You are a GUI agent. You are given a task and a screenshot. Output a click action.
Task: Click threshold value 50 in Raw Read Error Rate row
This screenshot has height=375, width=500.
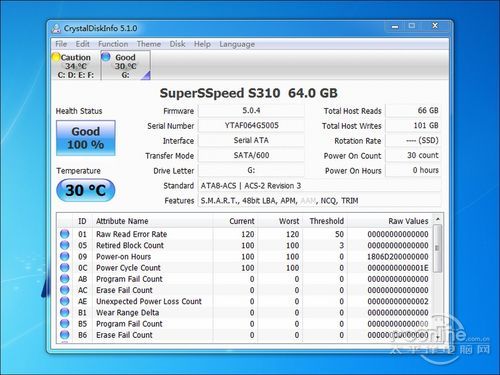(339, 234)
